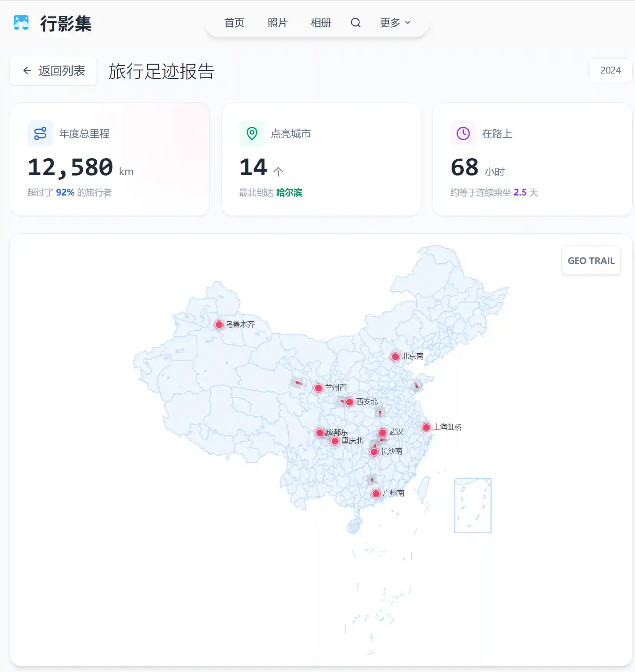Click the 旅行足迹报告 page heading
The image size is (635, 672).
162,72
